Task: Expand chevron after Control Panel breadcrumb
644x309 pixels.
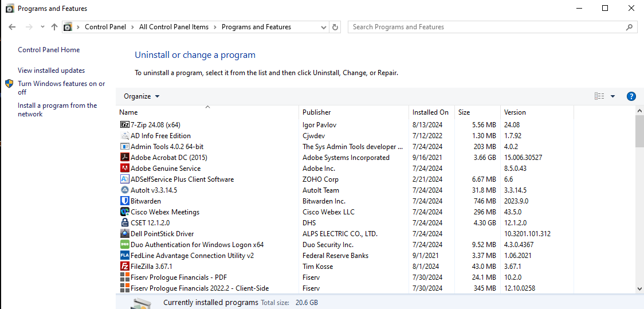Action: pos(133,27)
